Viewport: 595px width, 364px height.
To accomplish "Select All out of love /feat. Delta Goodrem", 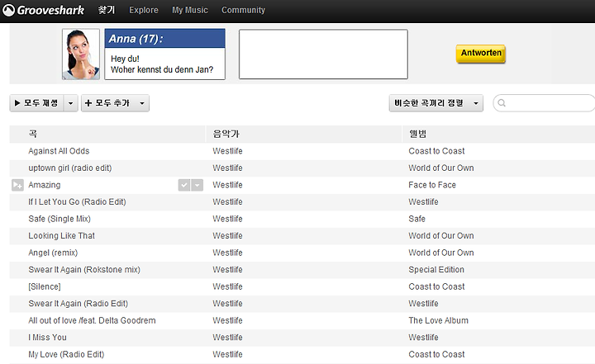I will (x=92, y=320).
